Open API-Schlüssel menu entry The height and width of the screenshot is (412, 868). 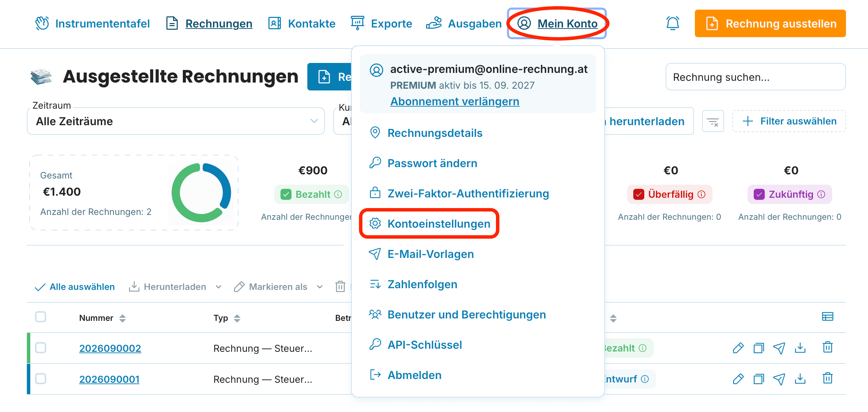[416, 345]
